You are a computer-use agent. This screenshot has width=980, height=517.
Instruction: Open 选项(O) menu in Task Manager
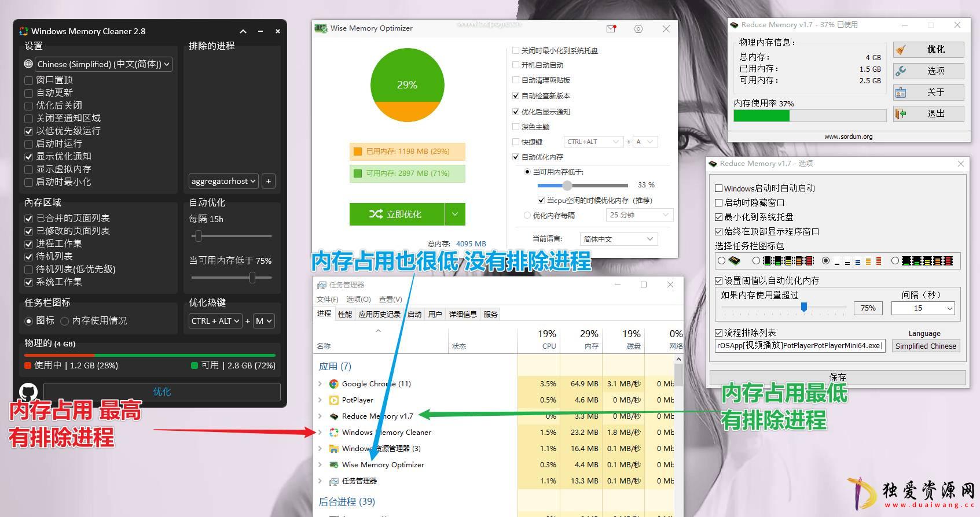coord(358,300)
